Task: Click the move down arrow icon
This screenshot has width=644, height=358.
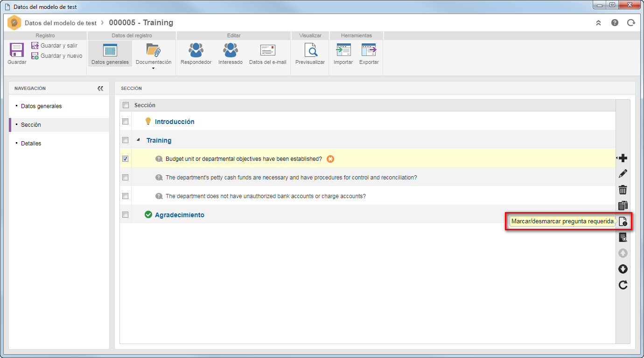Action: 623,269
